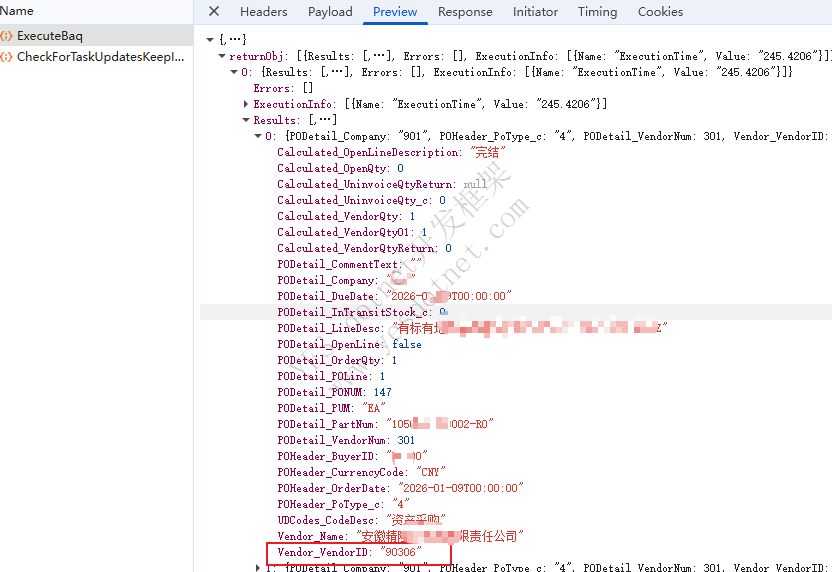Screen dimensions: 832x572
Task: Select PODetail_OpenLine: false row
Action: [349, 344]
